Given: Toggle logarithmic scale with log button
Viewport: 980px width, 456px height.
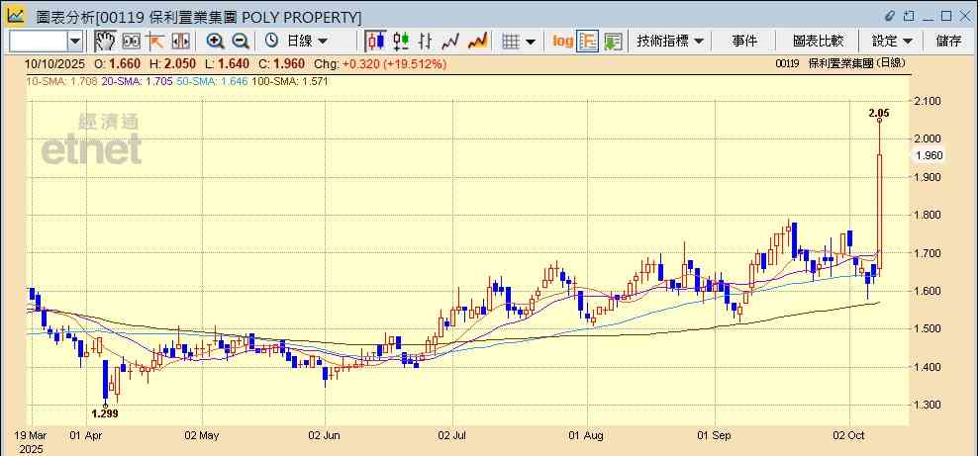Looking at the screenshot, I should point(562,41).
